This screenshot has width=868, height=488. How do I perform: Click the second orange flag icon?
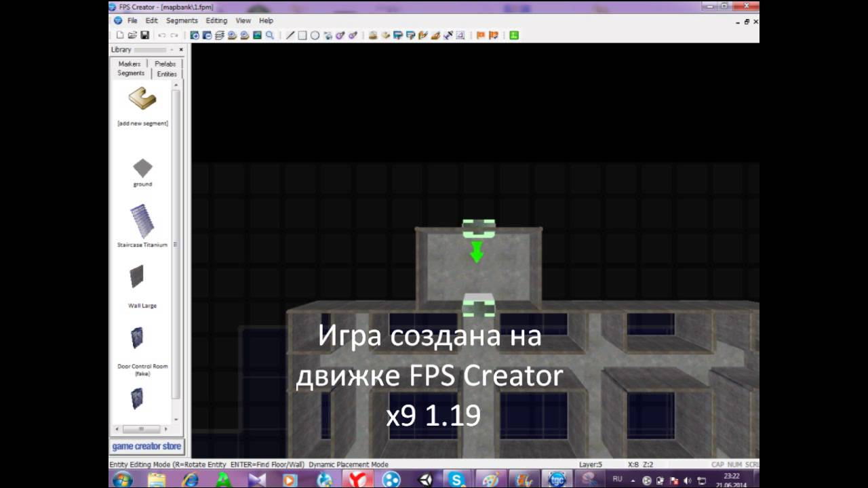[x=494, y=35]
